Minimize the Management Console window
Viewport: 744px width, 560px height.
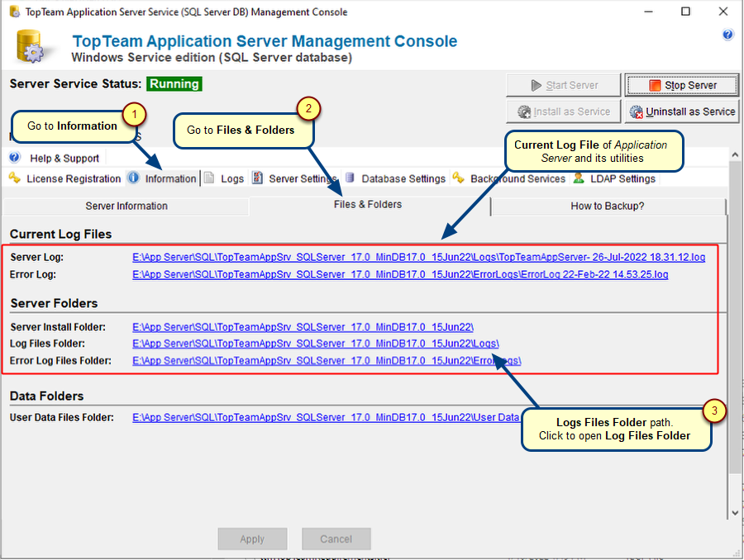pyautogui.click(x=649, y=12)
